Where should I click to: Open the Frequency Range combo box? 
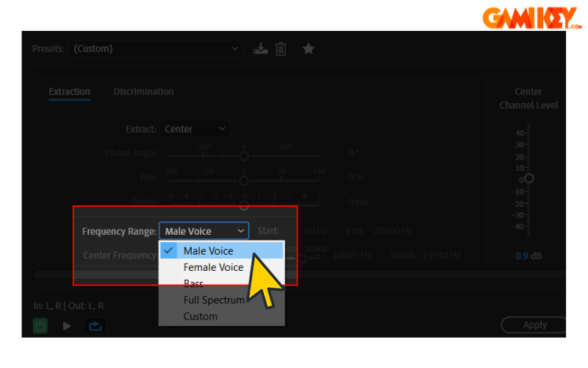point(204,231)
